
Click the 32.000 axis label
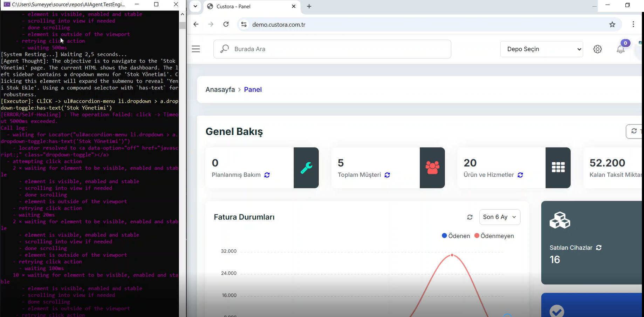coord(229,251)
